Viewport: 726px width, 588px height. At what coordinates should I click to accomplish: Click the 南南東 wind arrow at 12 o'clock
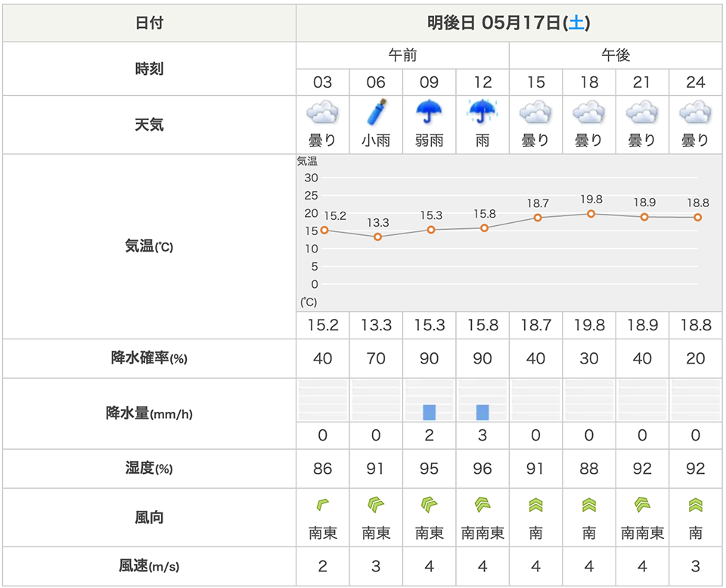[482, 504]
